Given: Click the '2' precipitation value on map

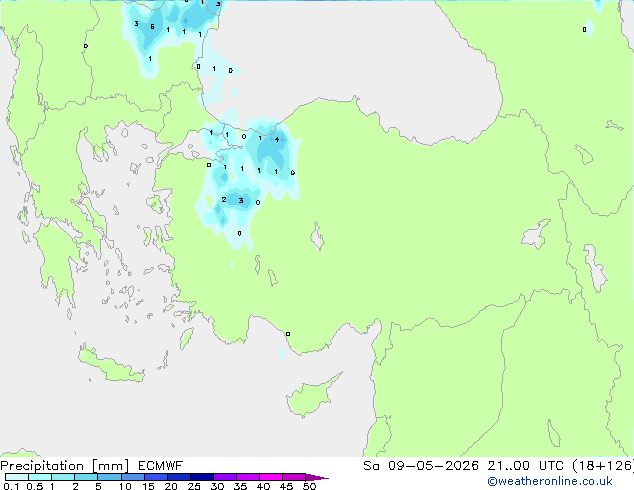Looking at the screenshot, I should point(224,200).
